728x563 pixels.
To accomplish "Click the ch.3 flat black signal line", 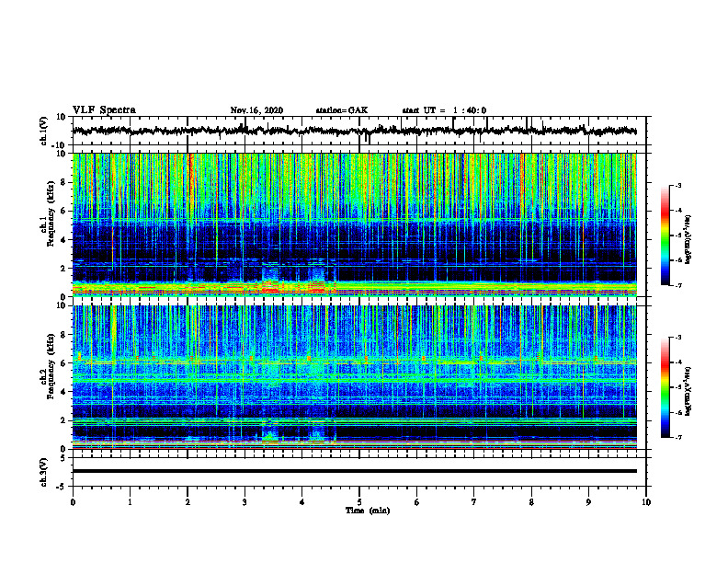I will (354, 471).
